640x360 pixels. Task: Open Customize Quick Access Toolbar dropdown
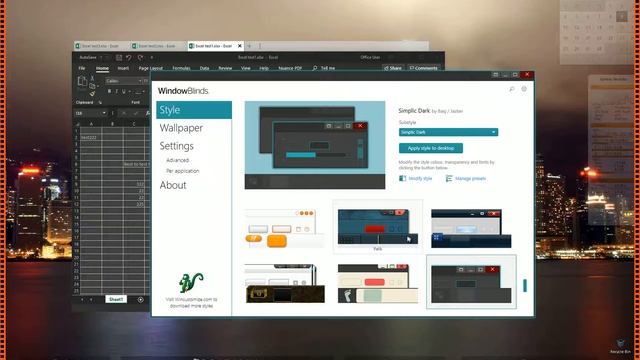coord(152,58)
